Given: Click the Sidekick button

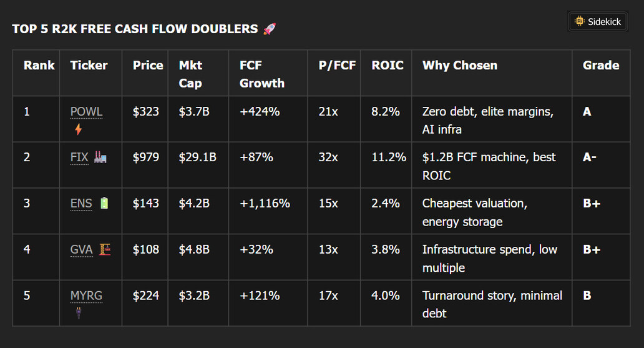Looking at the screenshot, I should pyautogui.click(x=598, y=22).
